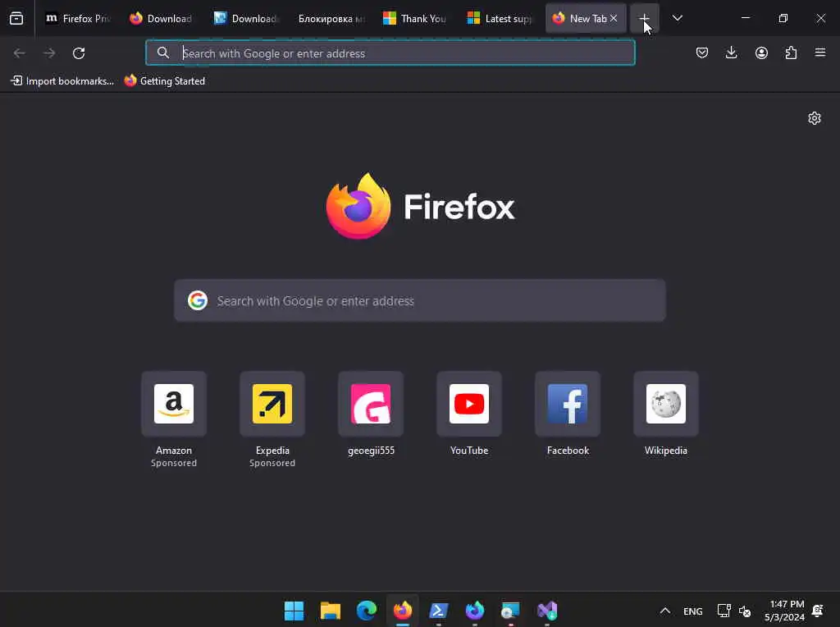
Task: Open the application hamburger menu
Action: [x=820, y=53]
